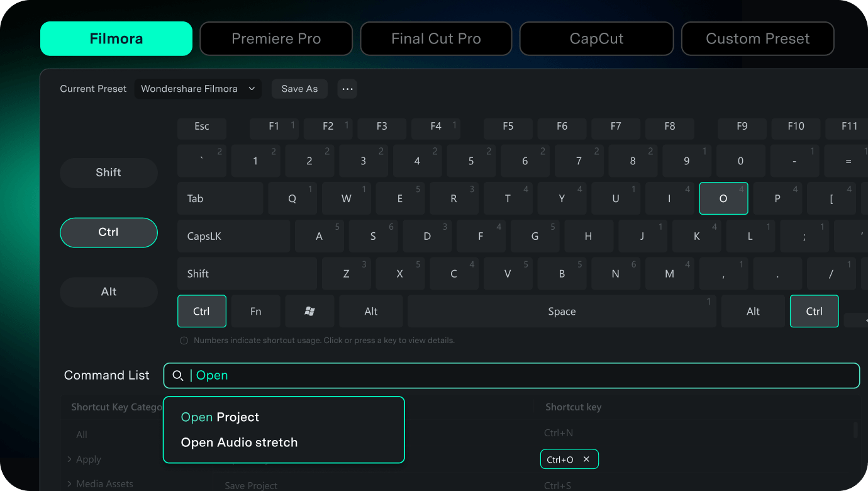Select the All category

coord(82,435)
